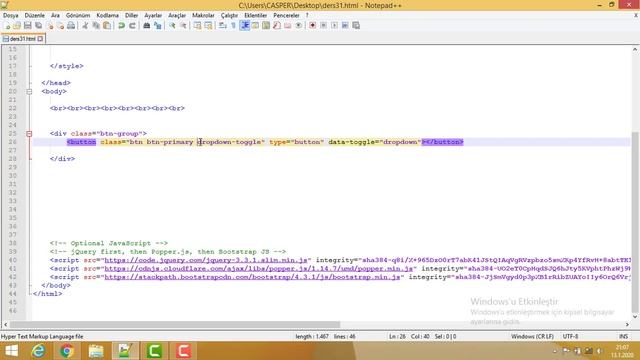Save the document using the Save icon

[28, 26]
